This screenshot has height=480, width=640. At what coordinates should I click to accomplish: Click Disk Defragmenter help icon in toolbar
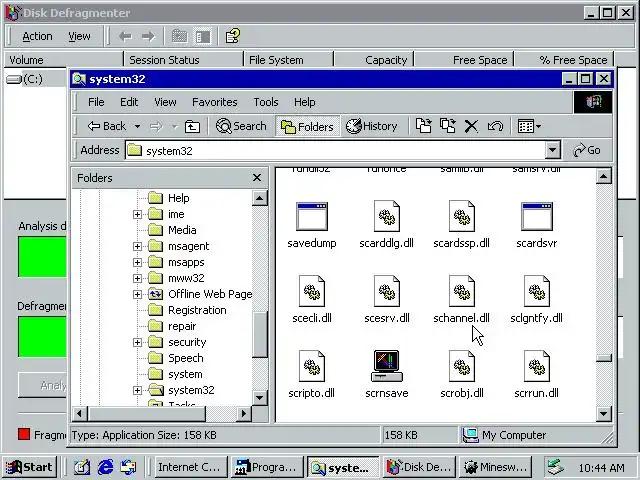click(233, 36)
